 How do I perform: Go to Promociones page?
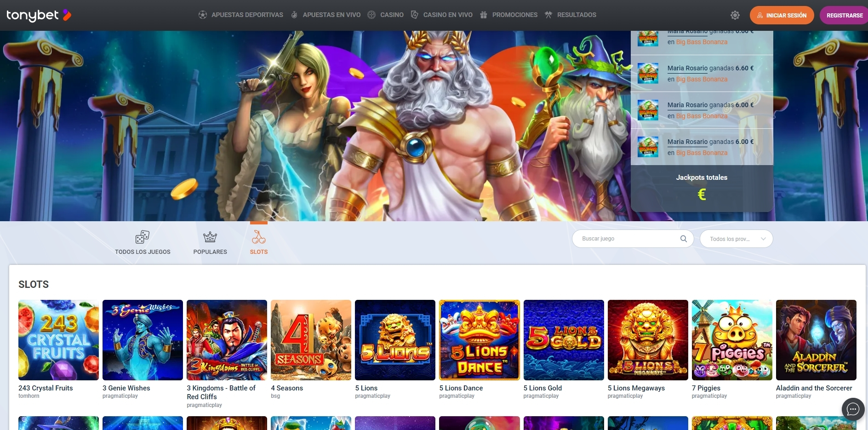click(x=515, y=15)
